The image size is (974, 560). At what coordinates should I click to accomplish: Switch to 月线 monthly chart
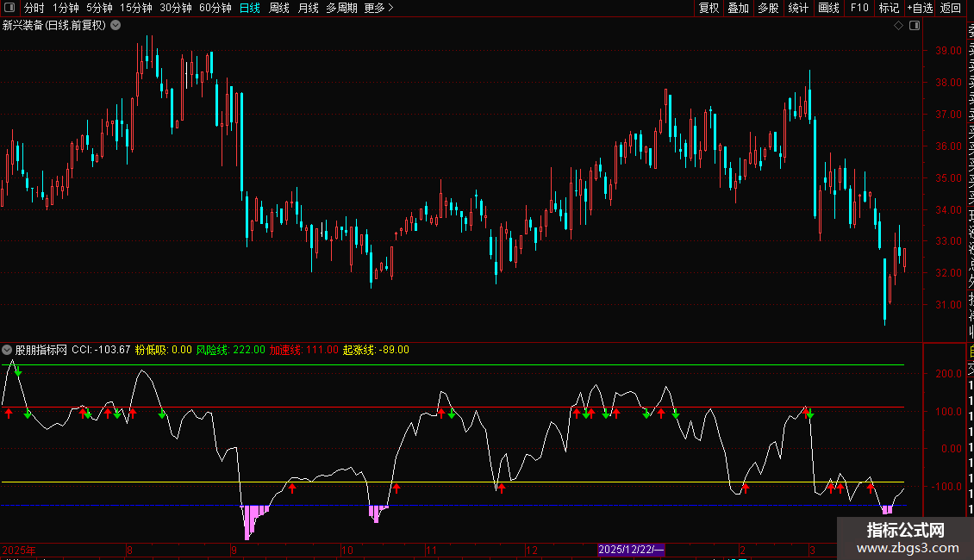(x=308, y=8)
